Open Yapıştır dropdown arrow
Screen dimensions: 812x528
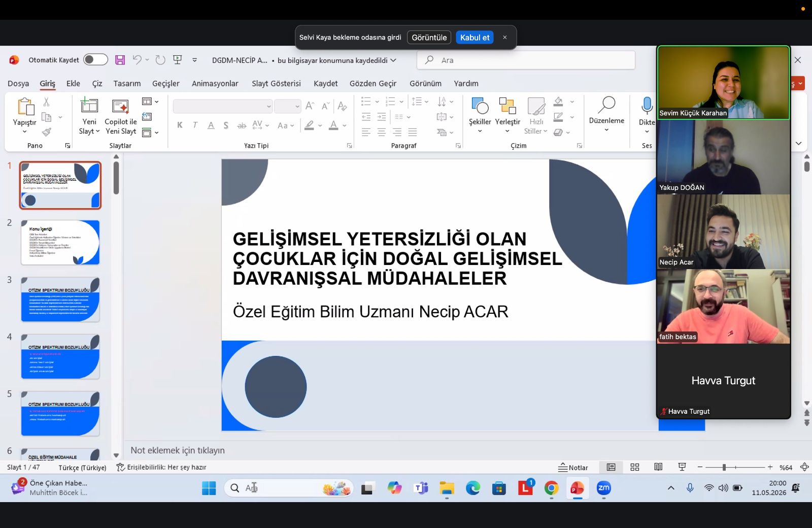click(24, 131)
